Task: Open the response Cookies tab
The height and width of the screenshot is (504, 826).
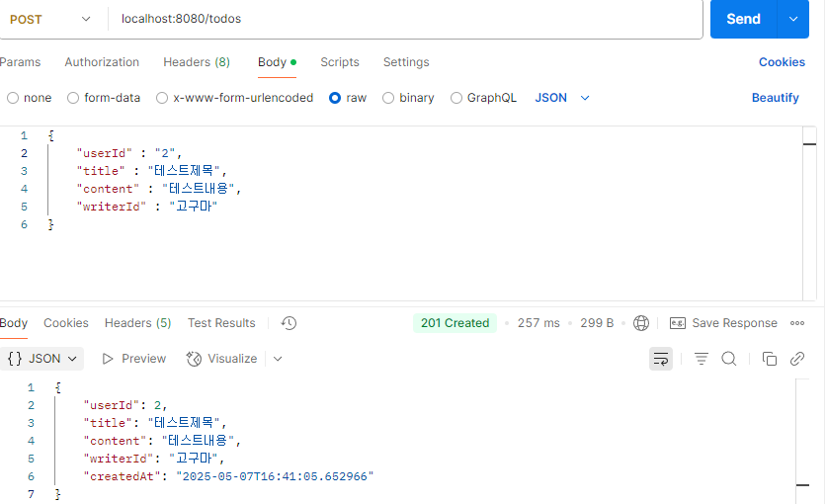Action: (x=66, y=323)
